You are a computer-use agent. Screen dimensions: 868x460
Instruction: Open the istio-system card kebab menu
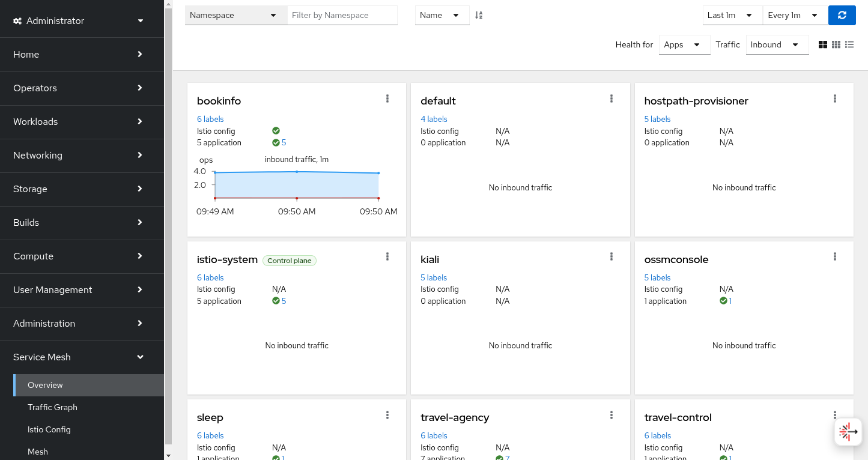point(387,257)
